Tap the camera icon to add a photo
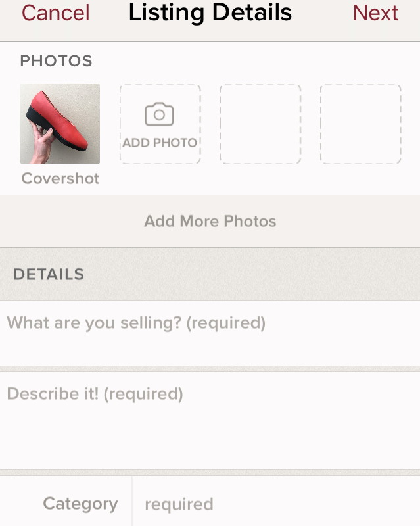The width and height of the screenshot is (420, 526). [x=159, y=114]
